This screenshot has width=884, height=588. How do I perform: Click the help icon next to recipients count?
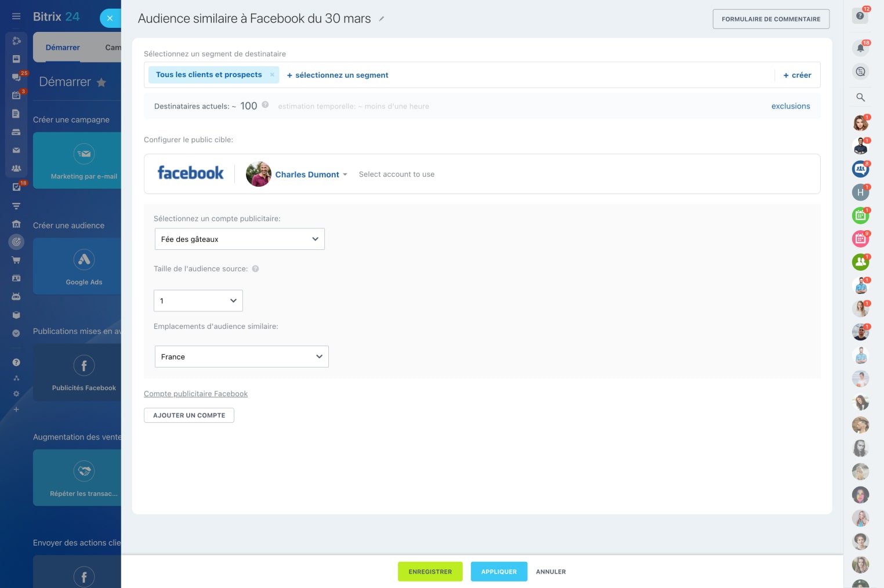pyautogui.click(x=265, y=105)
